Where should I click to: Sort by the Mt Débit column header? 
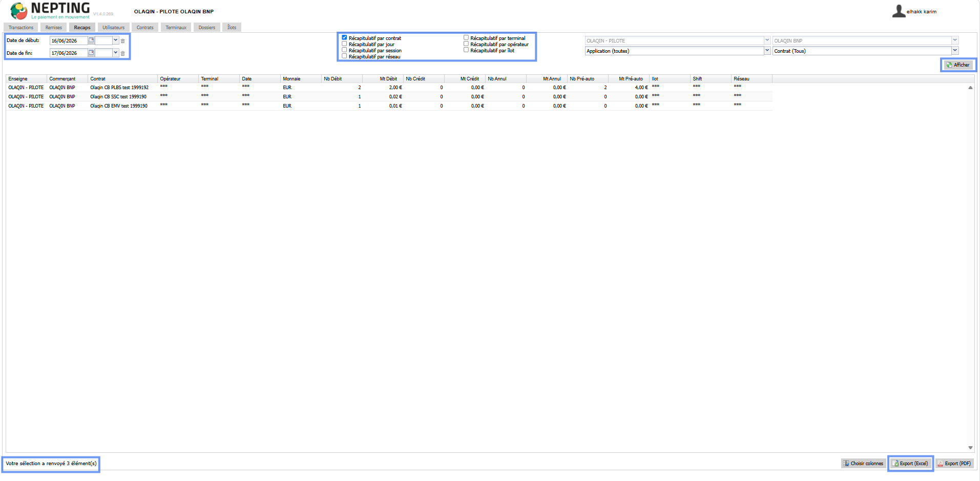tap(383, 79)
